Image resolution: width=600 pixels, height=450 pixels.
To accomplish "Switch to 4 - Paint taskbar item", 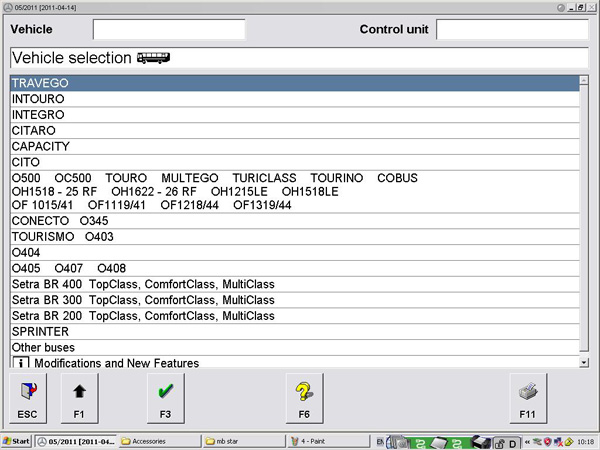I will [x=328, y=441].
